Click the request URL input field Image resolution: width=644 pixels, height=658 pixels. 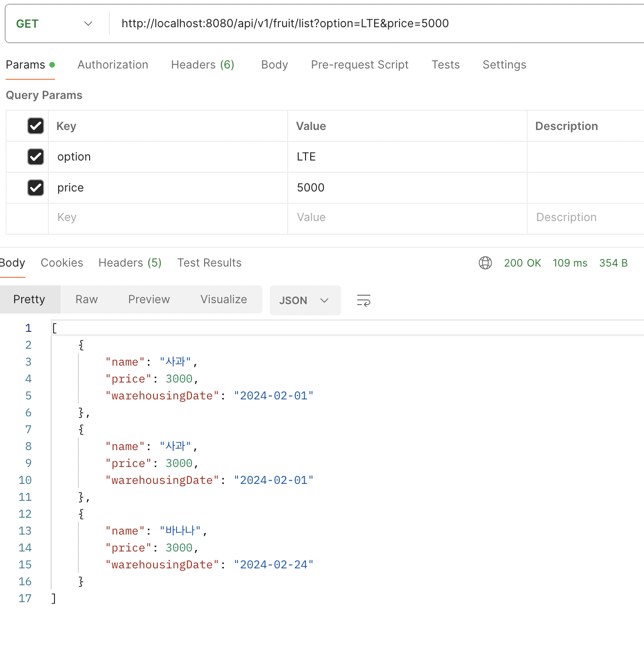(x=376, y=23)
